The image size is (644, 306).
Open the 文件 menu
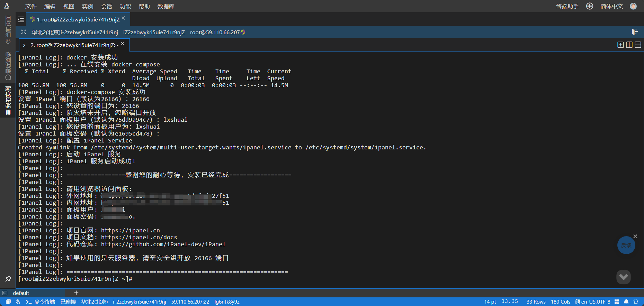pyautogui.click(x=31, y=6)
